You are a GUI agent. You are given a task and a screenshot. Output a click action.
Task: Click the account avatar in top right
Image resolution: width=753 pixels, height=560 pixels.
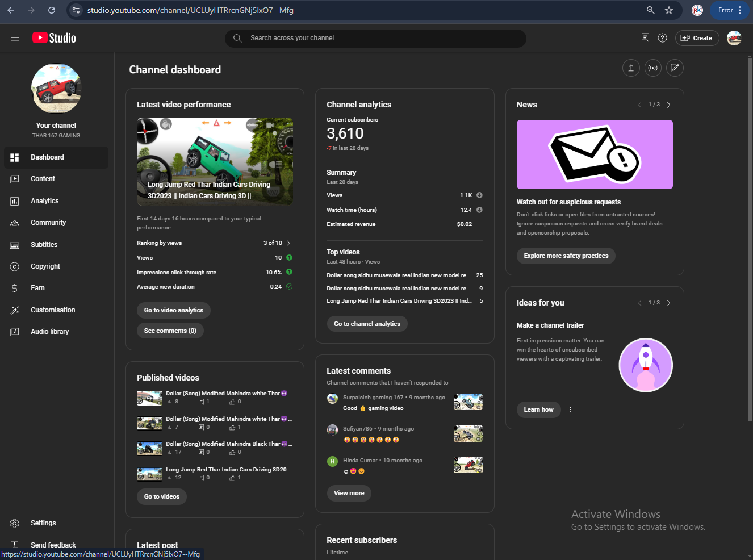(734, 38)
